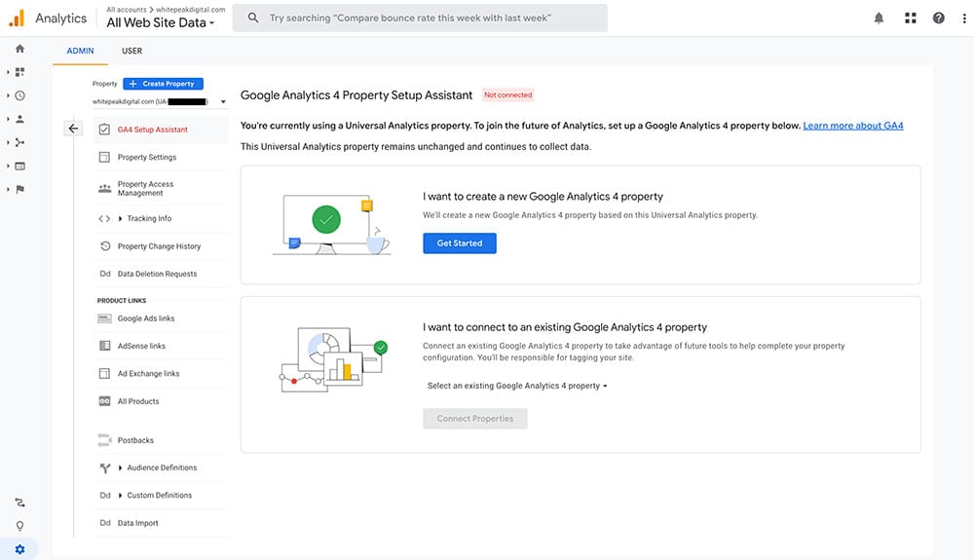Open the whitepeakdigital.com property dropdown
This screenshot has height=560, width=974.
pos(160,102)
